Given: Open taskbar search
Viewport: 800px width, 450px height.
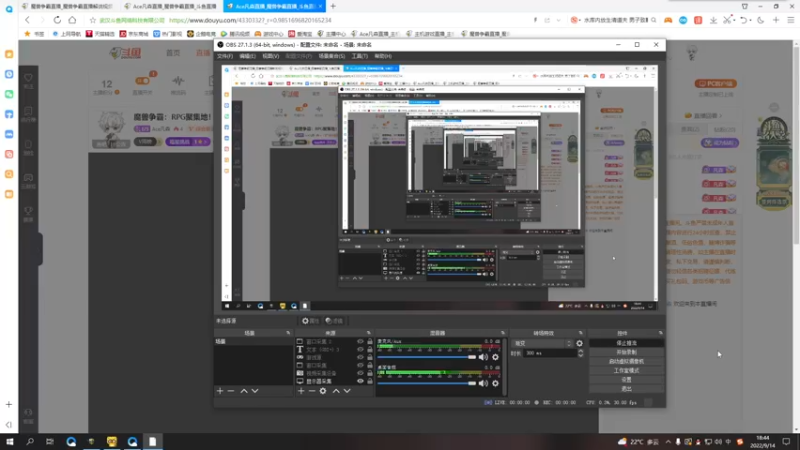Looking at the screenshot, I should pyautogui.click(x=30, y=442).
